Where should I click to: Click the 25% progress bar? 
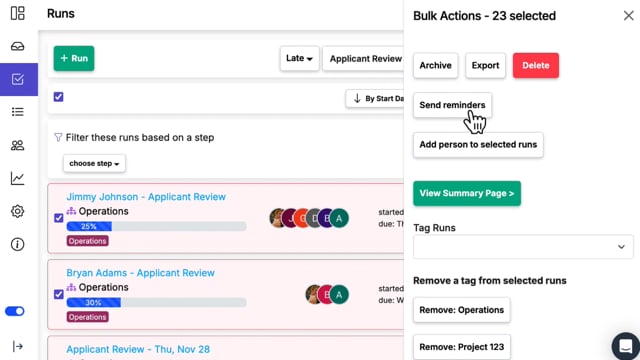pos(156,226)
